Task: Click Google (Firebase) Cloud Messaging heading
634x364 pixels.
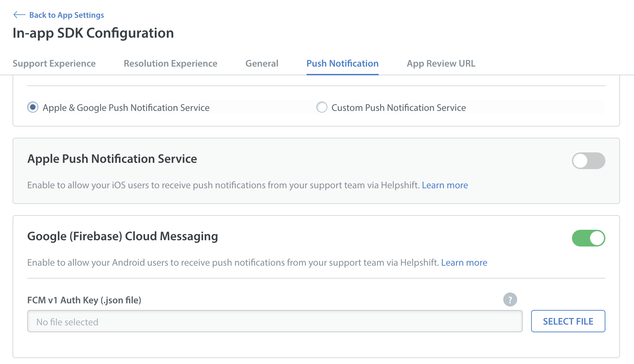Action: [122, 236]
